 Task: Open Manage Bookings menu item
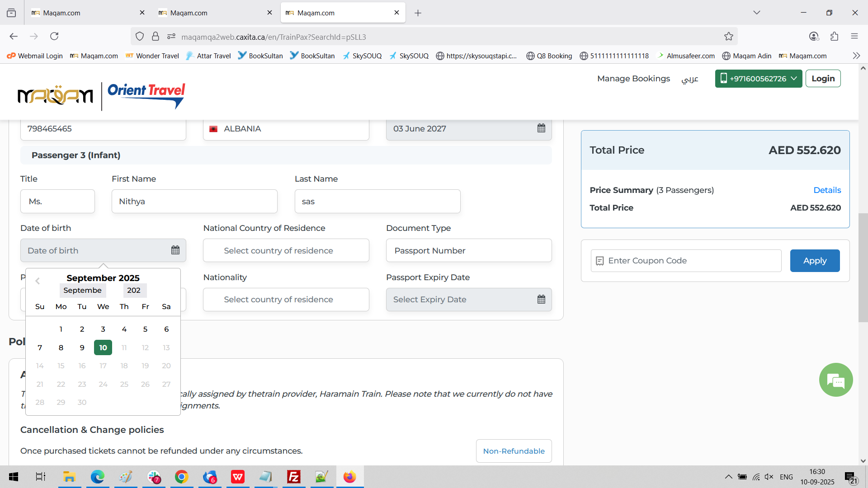pos(633,79)
